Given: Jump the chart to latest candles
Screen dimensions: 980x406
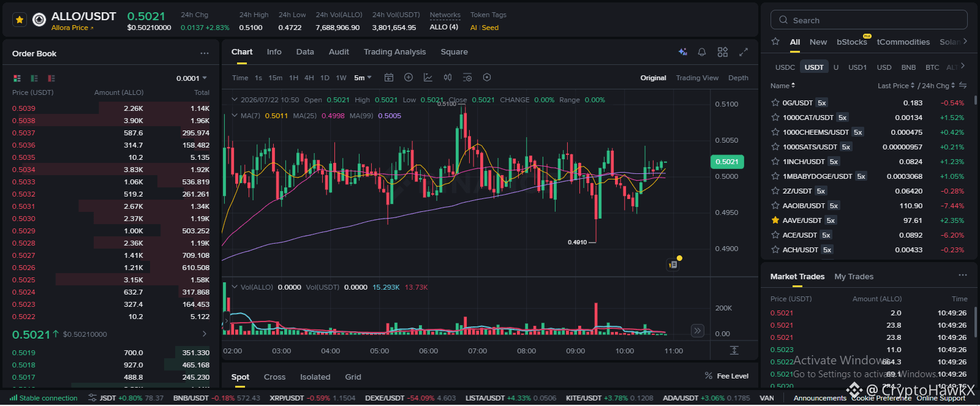Looking at the screenshot, I should [697, 331].
